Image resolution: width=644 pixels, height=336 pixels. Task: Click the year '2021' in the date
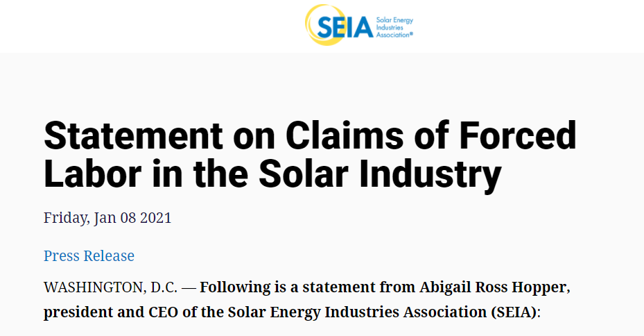point(155,218)
